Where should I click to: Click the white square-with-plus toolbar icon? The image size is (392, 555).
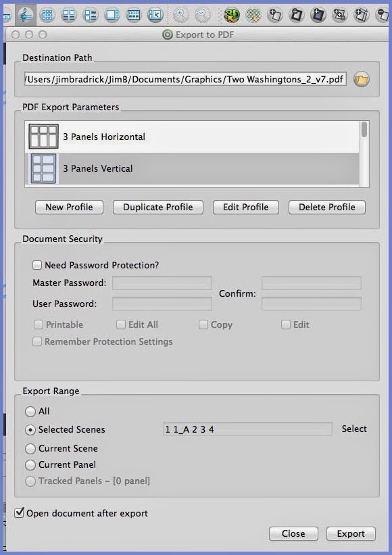(x=274, y=15)
